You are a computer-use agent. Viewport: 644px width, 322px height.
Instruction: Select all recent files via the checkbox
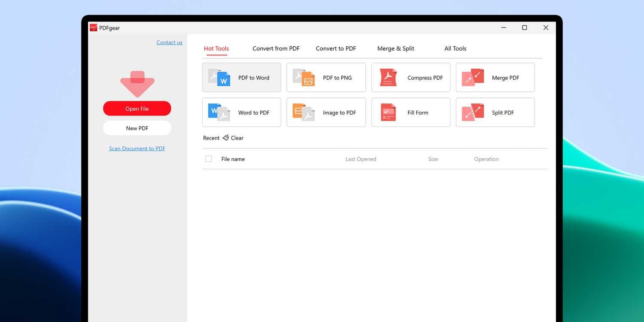coord(208,158)
